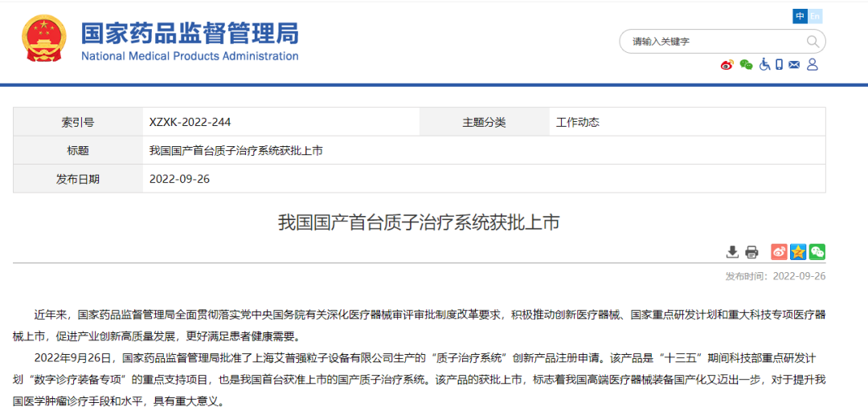Switch language to Chinese (中)

tap(800, 17)
